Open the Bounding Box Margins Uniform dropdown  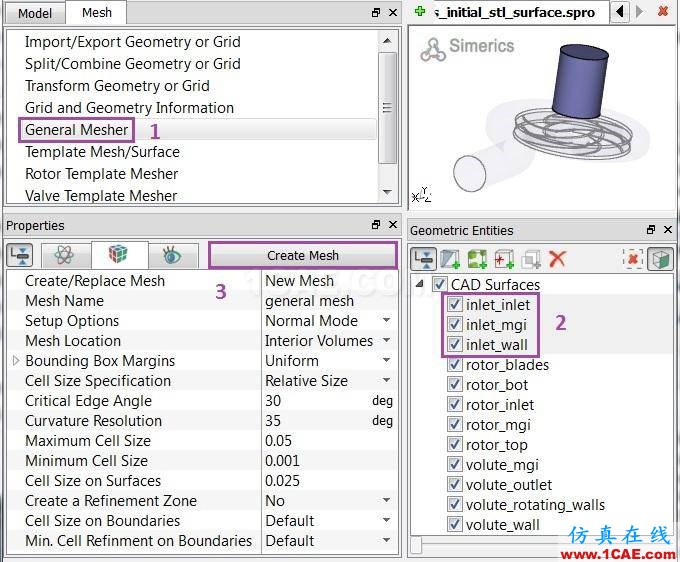coord(386,360)
